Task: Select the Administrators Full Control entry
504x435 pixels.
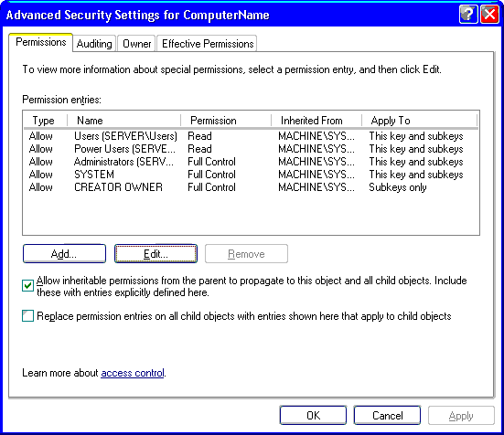Action: pos(251,162)
